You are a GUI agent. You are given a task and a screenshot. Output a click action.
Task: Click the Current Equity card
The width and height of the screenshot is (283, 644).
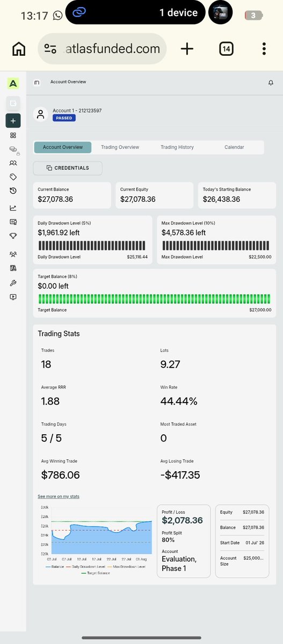pyautogui.click(x=155, y=195)
